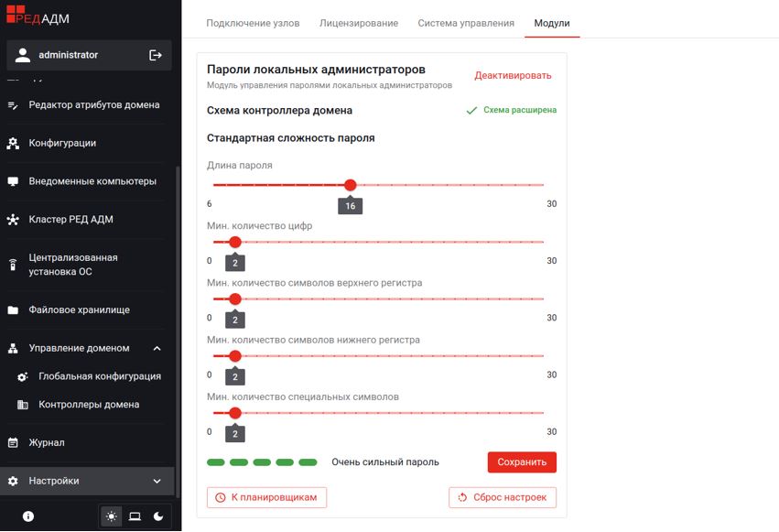Open the Подключение узлов tab

[253, 23]
